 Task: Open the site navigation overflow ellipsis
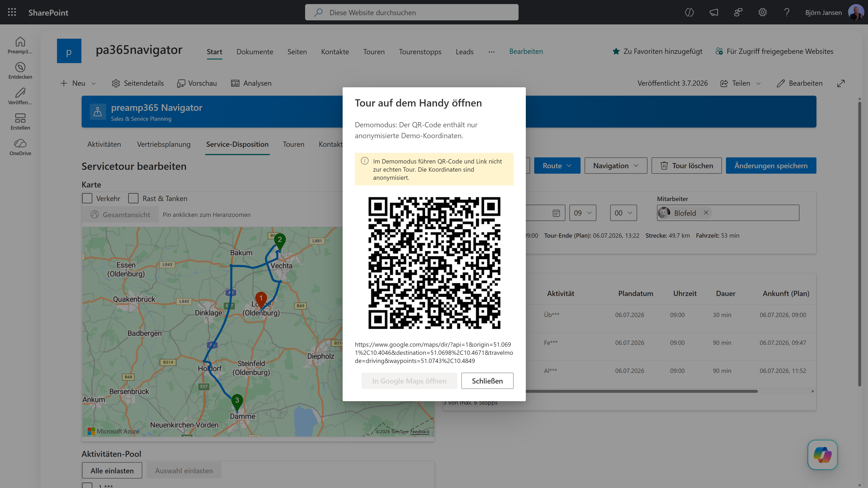(491, 52)
